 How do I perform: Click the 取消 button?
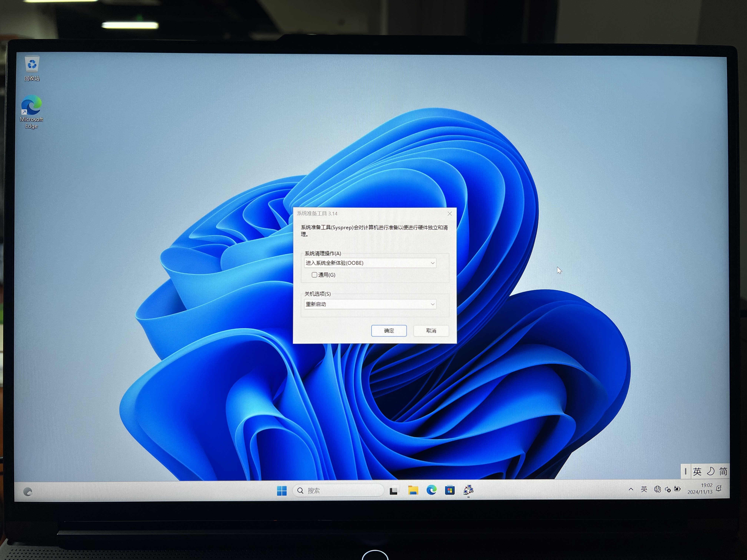tap(431, 331)
